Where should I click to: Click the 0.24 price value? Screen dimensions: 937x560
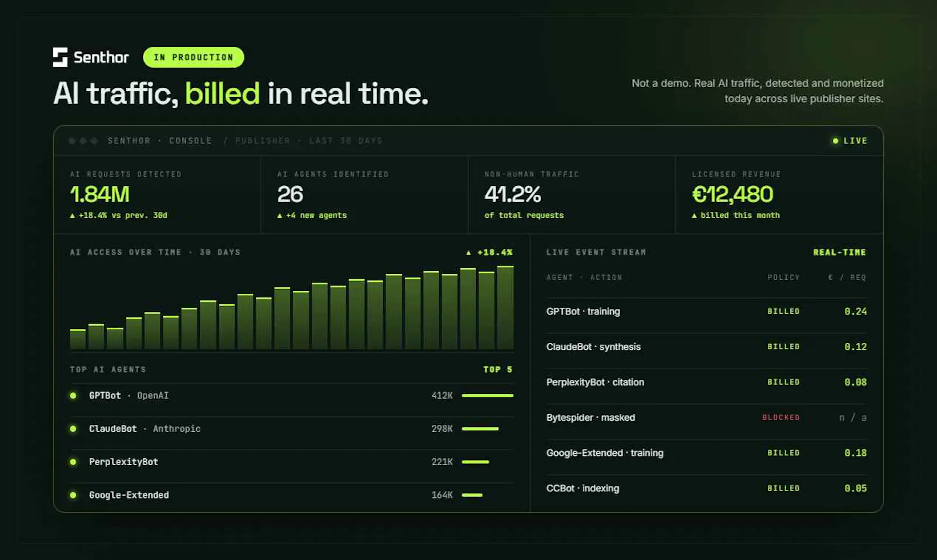pos(856,311)
